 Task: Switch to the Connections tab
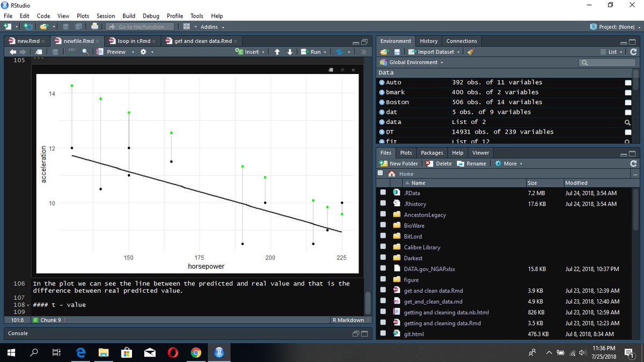pyautogui.click(x=462, y=41)
